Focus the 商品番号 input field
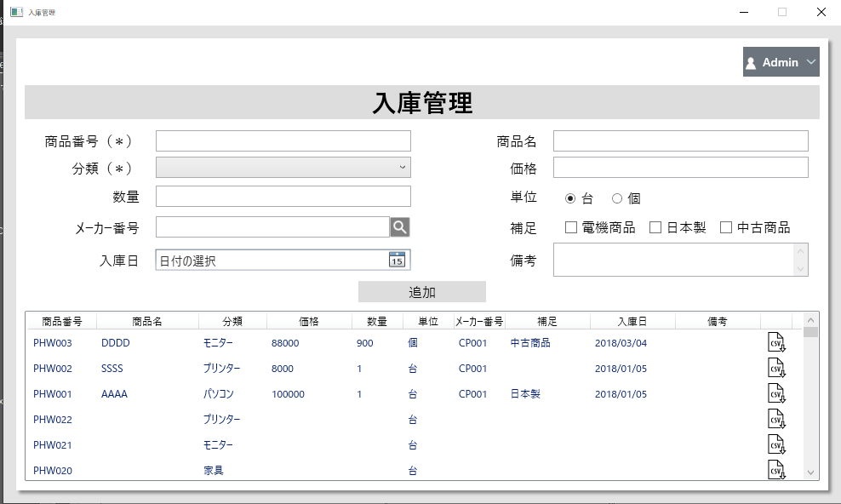The height and width of the screenshot is (504, 841). [x=283, y=141]
